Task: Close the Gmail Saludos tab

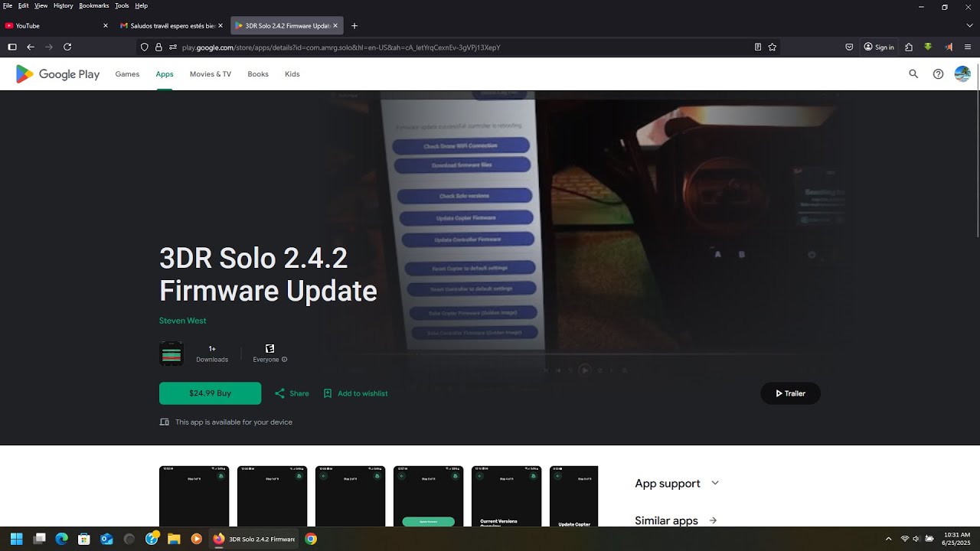Action: (x=220, y=25)
